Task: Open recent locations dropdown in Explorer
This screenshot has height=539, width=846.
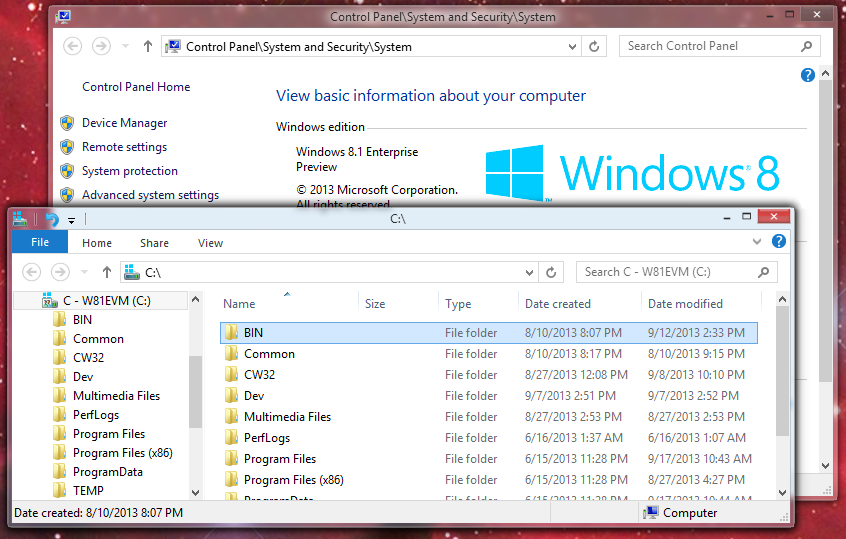Action: point(84,272)
